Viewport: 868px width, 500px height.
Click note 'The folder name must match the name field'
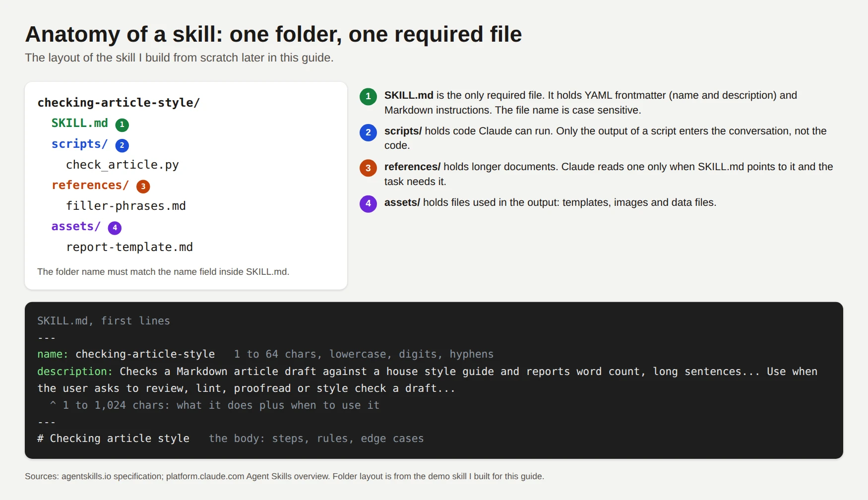click(x=163, y=272)
